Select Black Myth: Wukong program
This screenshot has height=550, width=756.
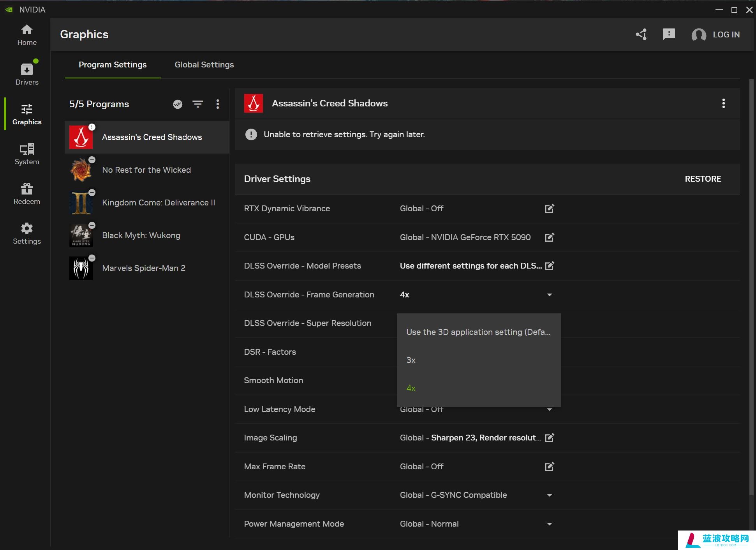tap(147, 235)
